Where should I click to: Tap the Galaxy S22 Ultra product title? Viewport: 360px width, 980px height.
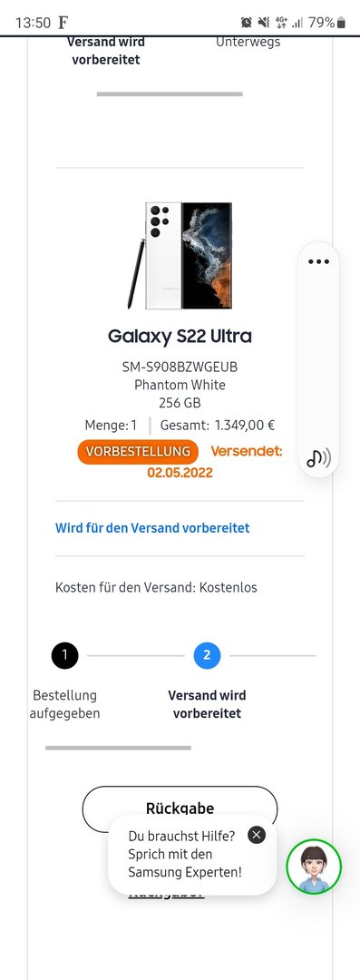[180, 337]
